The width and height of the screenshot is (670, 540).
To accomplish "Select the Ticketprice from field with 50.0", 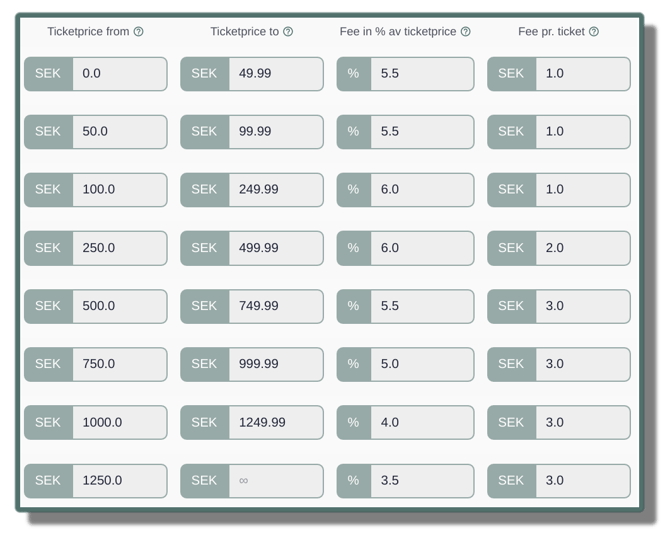I will (x=118, y=132).
